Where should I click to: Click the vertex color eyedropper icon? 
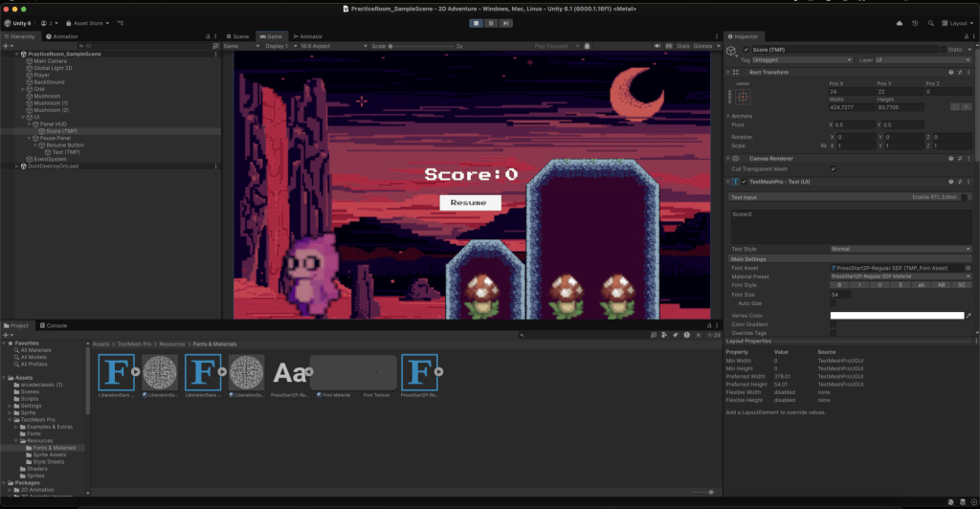click(x=969, y=315)
